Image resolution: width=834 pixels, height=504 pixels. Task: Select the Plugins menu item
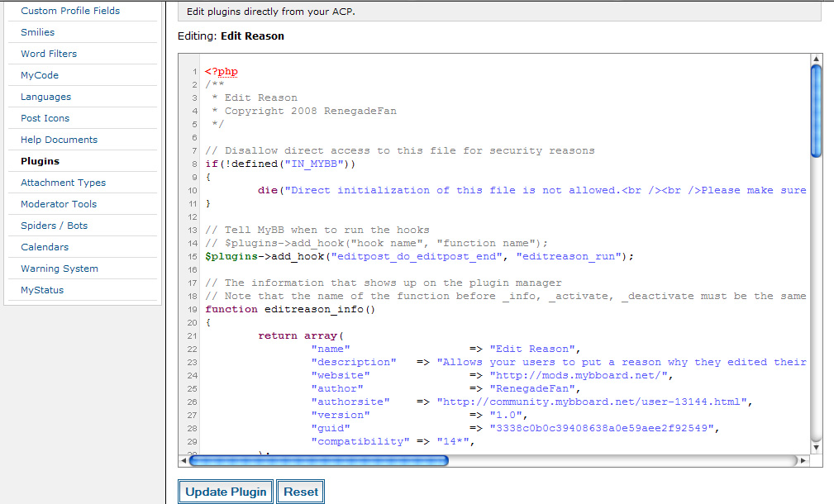tap(41, 161)
